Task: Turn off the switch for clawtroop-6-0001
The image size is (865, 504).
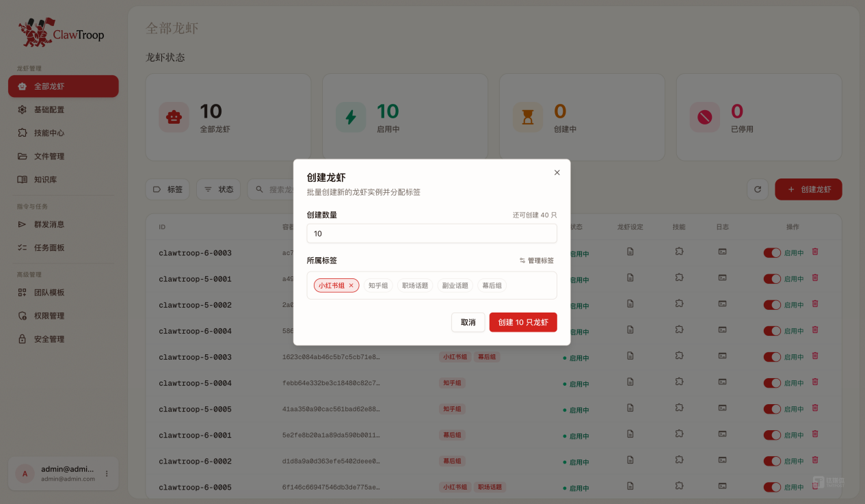Action: click(772, 435)
